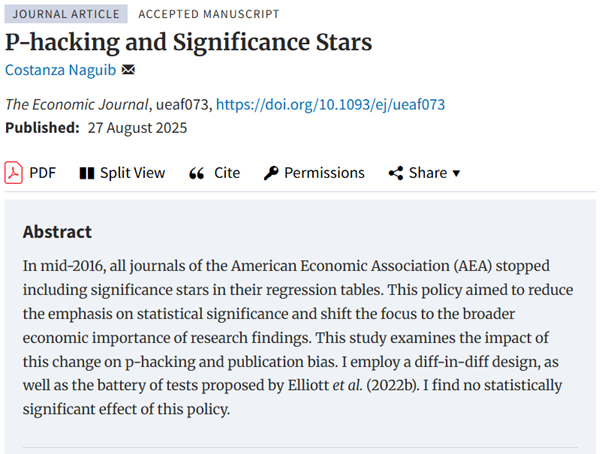
Task: Click the P-hacking and Significance Stars title
Action: [x=189, y=43]
